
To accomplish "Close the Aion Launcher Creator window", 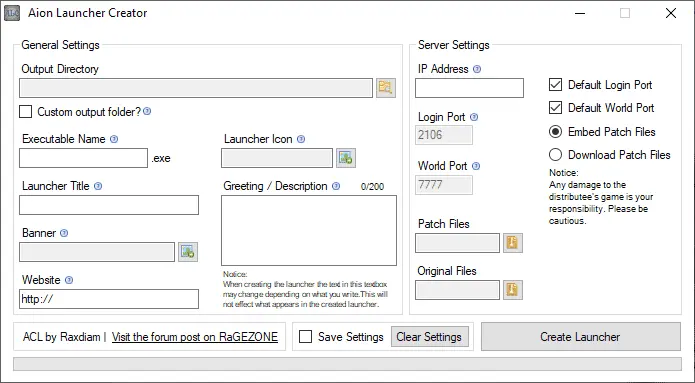I will pyautogui.click(x=671, y=13).
